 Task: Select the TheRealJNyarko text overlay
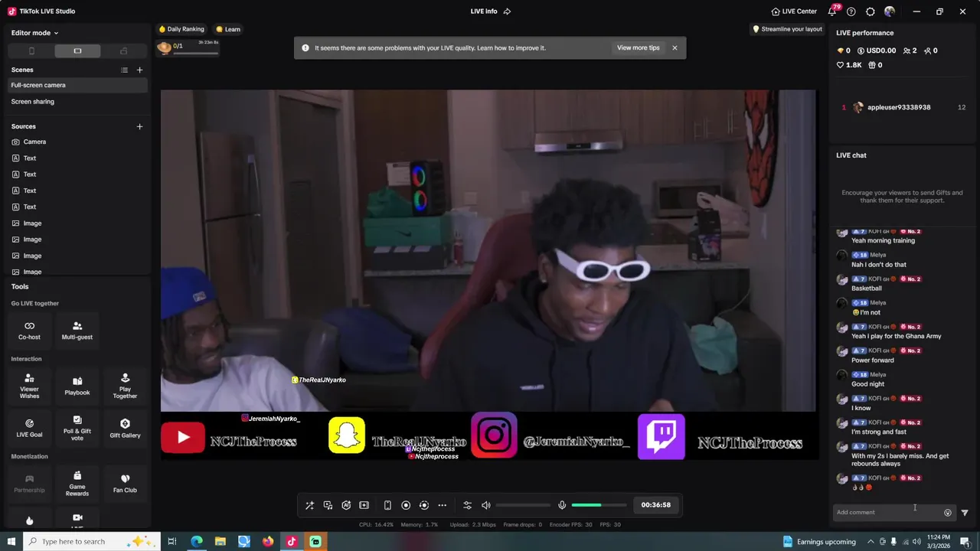point(318,380)
